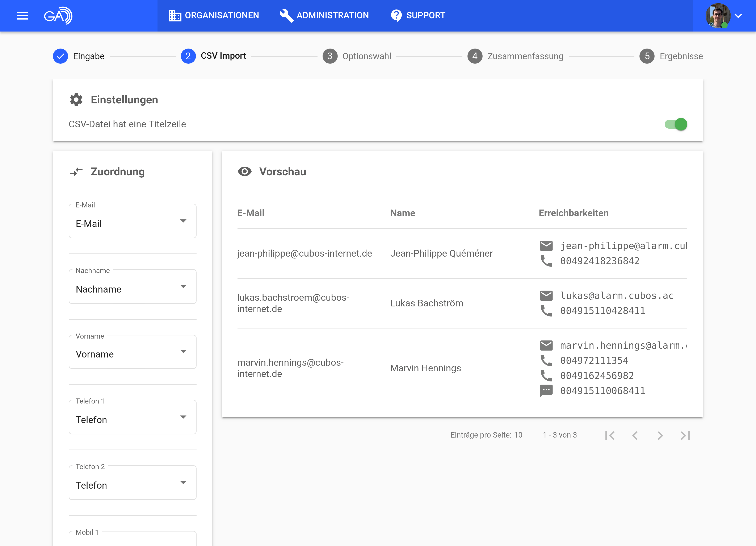Open the Organisationen menu
Screen dimensions: 756x546
[x=214, y=15]
